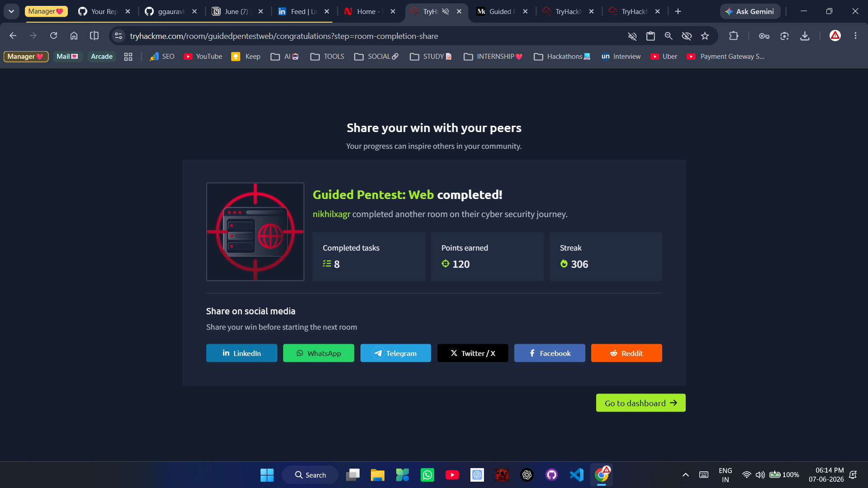Viewport: 868px width, 488px height.
Task: Open the TOOLS bookmark folder
Action: pos(327,57)
